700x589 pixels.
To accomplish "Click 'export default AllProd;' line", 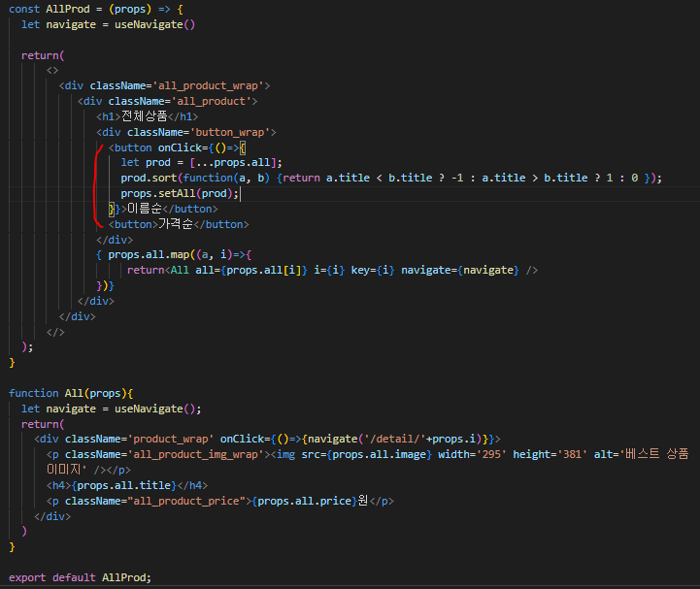I will tap(80, 577).
